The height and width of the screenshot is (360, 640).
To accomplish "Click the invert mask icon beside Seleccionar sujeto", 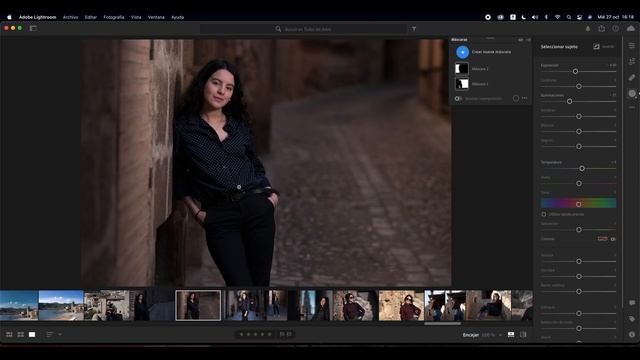I will click(x=596, y=47).
